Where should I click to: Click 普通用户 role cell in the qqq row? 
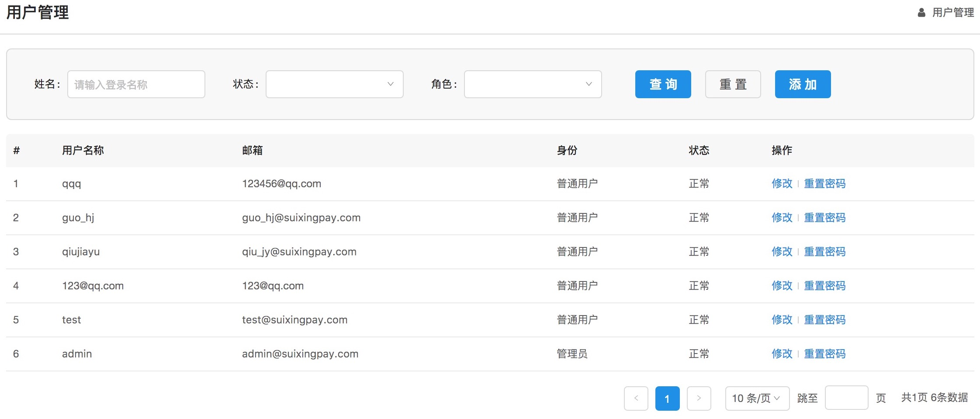click(x=577, y=184)
